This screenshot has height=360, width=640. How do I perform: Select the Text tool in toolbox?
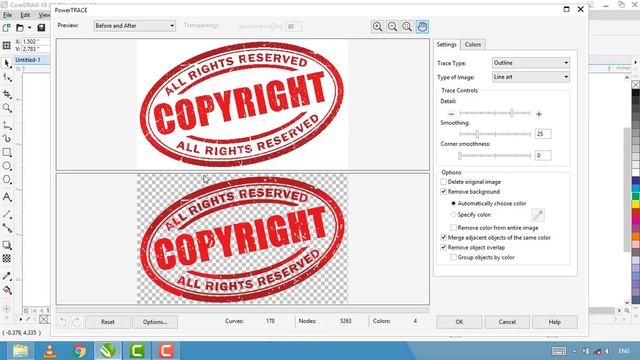click(7, 197)
